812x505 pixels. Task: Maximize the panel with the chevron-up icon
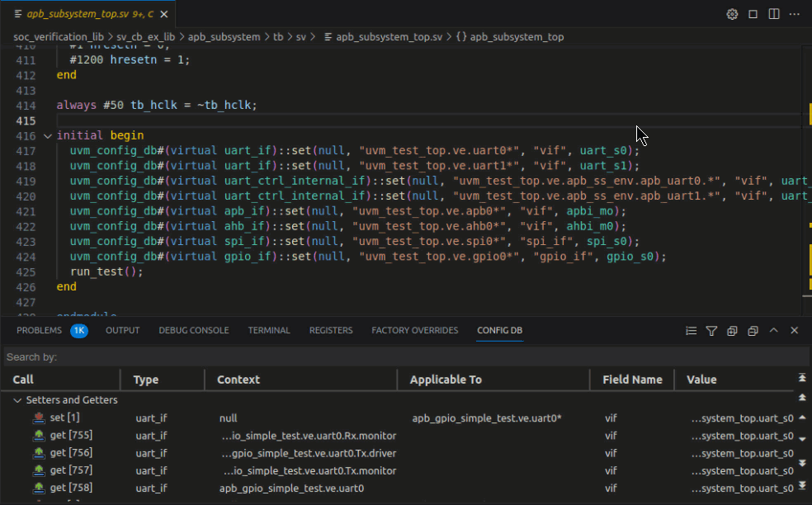[773, 330]
